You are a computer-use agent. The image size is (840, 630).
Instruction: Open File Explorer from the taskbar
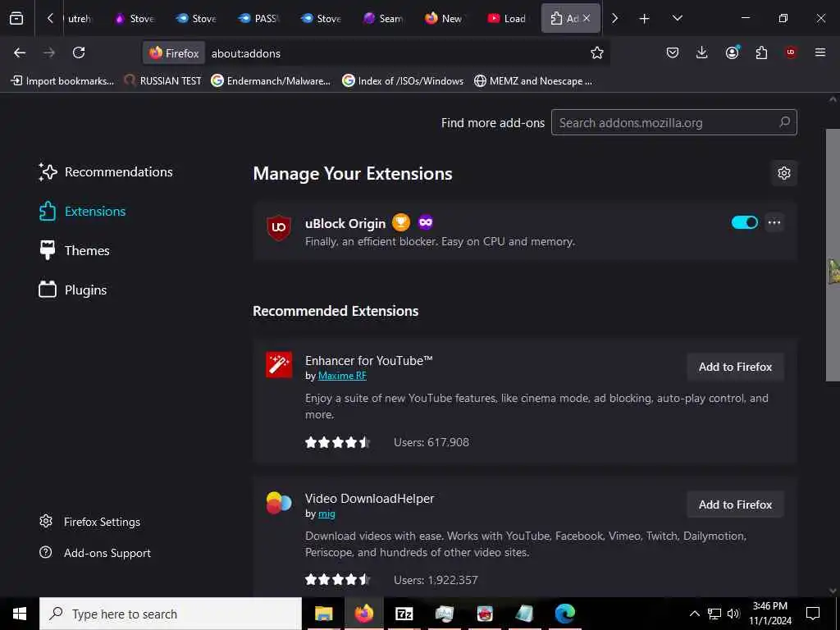(x=323, y=614)
